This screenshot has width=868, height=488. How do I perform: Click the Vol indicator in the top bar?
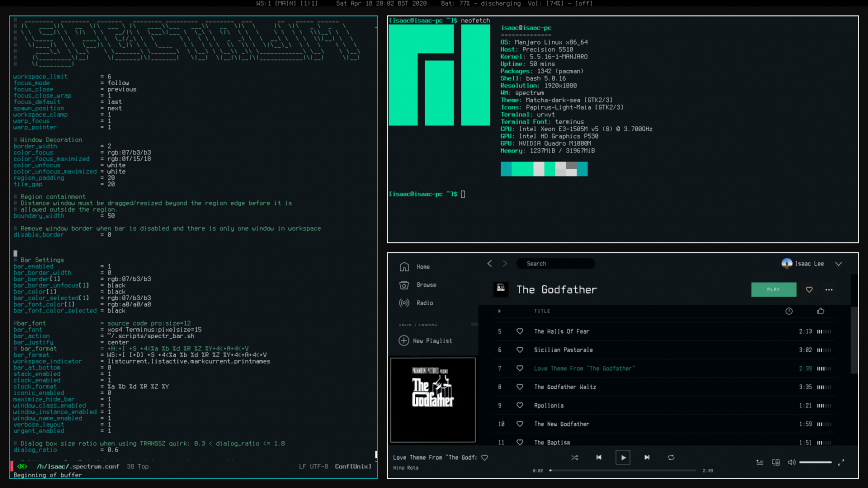[561, 3]
